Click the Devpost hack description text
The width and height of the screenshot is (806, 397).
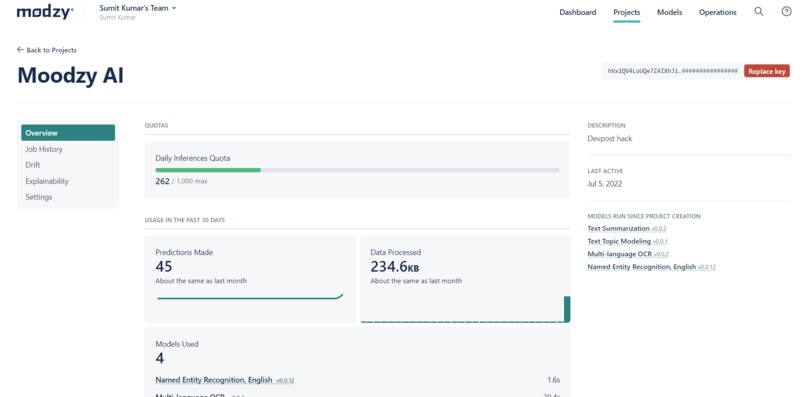pos(610,138)
